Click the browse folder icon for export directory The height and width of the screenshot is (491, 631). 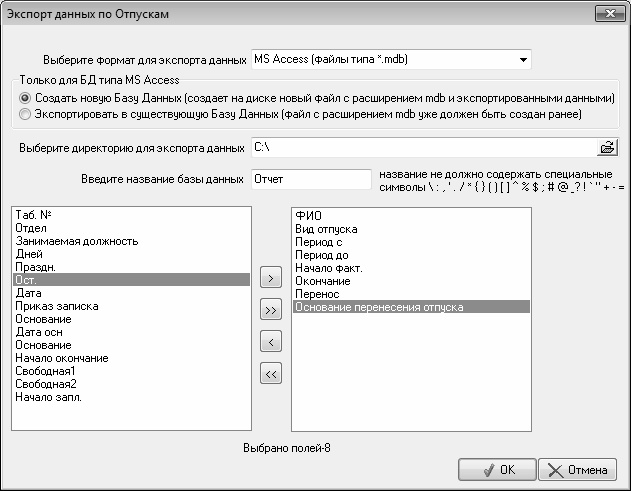coord(606,148)
